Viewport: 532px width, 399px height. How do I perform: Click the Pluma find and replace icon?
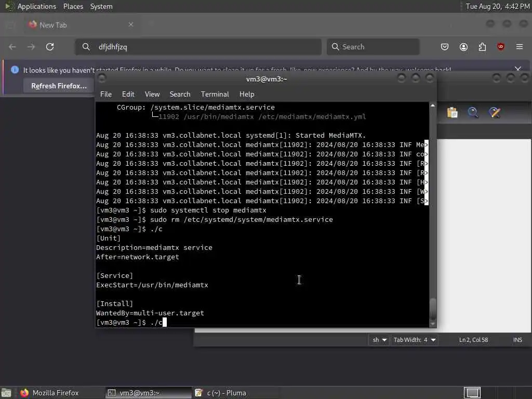[495, 113]
